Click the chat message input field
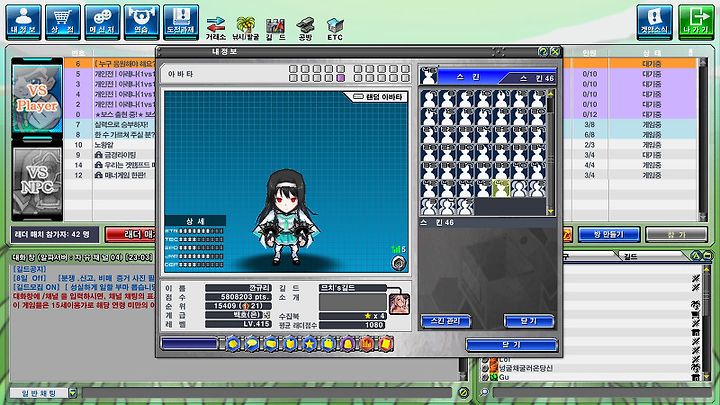The height and width of the screenshot is (405, 720). [267, 393]
